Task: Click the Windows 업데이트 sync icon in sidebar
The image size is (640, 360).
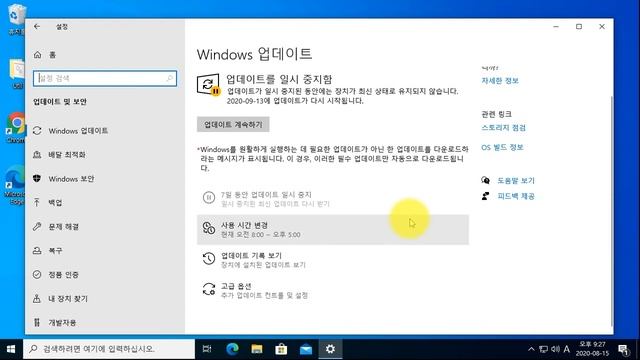Action: click(x=37, y=131)
